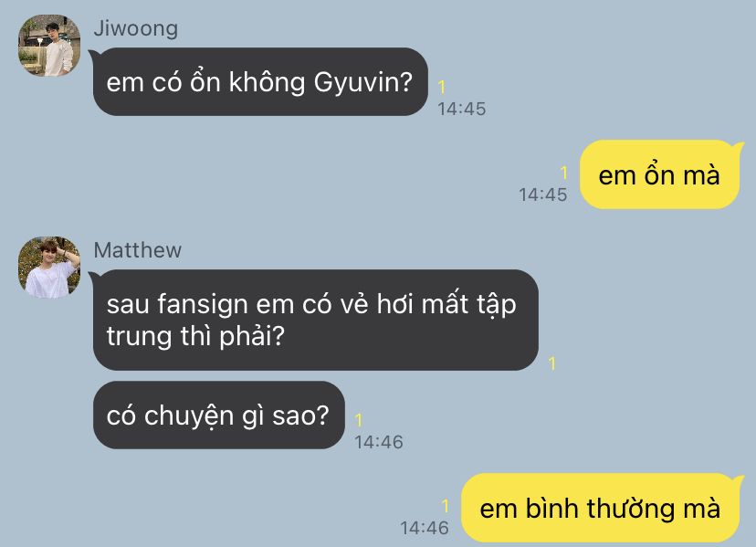Click unread count beside the fansign message
Image resolution: width=756 pixels, height=547 pixels.
point(552,363)
